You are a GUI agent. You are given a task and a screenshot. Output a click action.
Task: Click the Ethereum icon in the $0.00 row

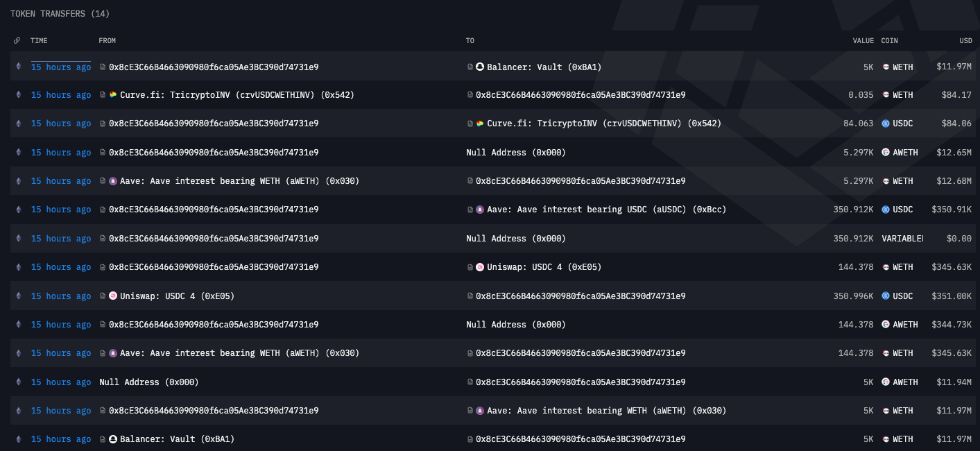(x=19, y=239)
